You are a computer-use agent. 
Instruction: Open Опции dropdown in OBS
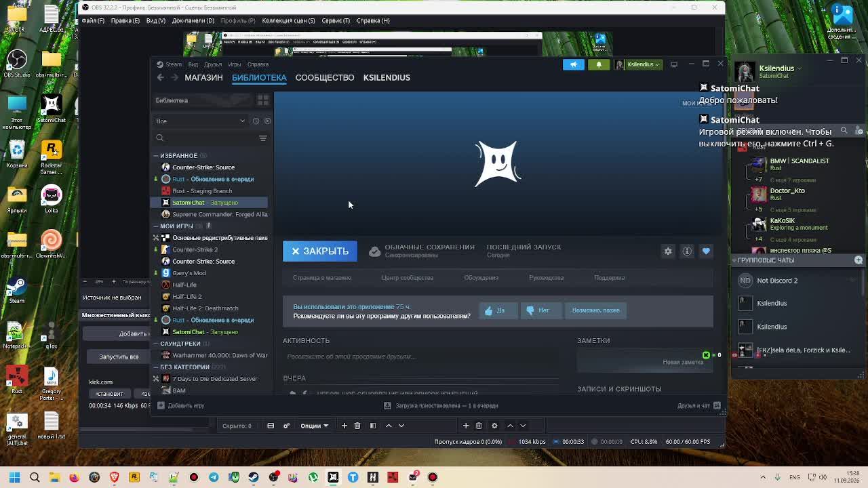pyautogui.click(x=315, y=426)
